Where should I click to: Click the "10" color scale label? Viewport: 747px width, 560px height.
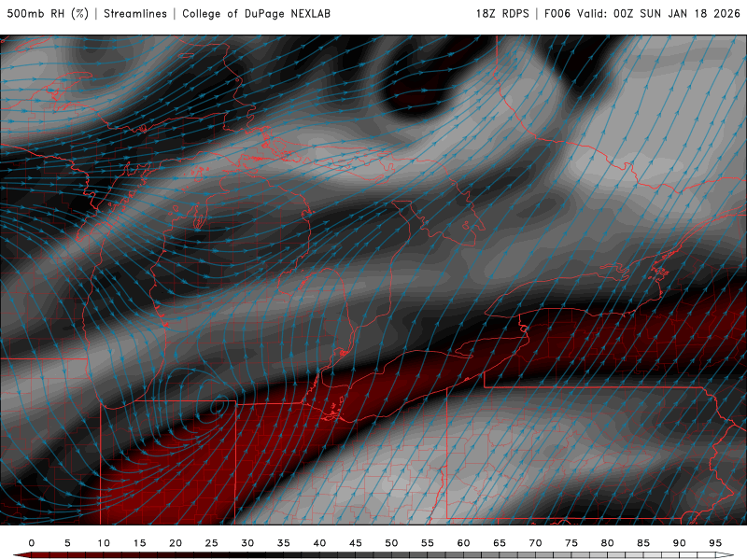(104, 543)
